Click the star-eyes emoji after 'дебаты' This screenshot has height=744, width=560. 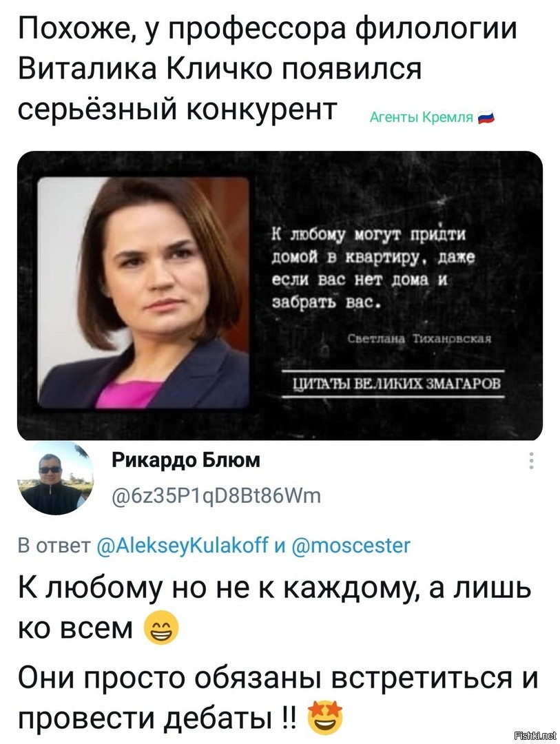[325, 716]
